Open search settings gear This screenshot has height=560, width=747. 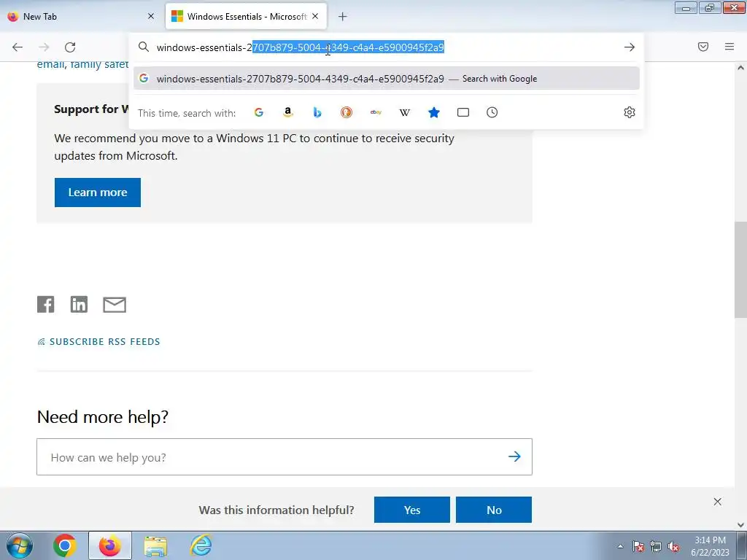click(630, 112)
